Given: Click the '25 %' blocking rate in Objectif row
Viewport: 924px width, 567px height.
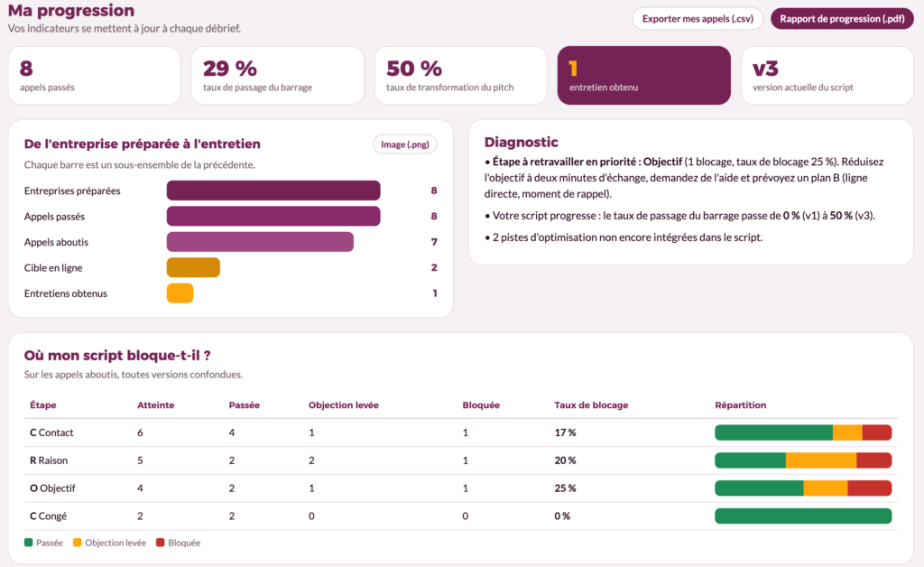Looking at the screenshot, I should tap(565, 488).
